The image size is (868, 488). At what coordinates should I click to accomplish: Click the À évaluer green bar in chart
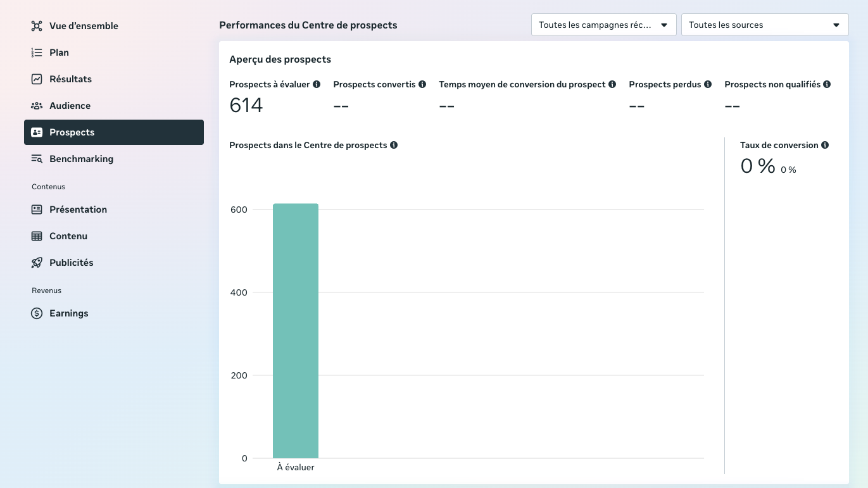coord(296,331)
